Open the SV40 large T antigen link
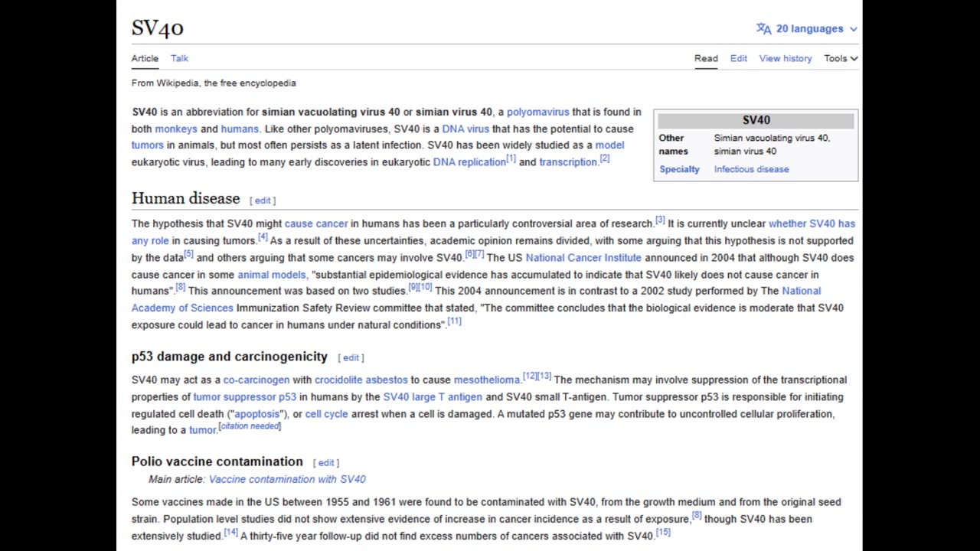 coord(433,396)
